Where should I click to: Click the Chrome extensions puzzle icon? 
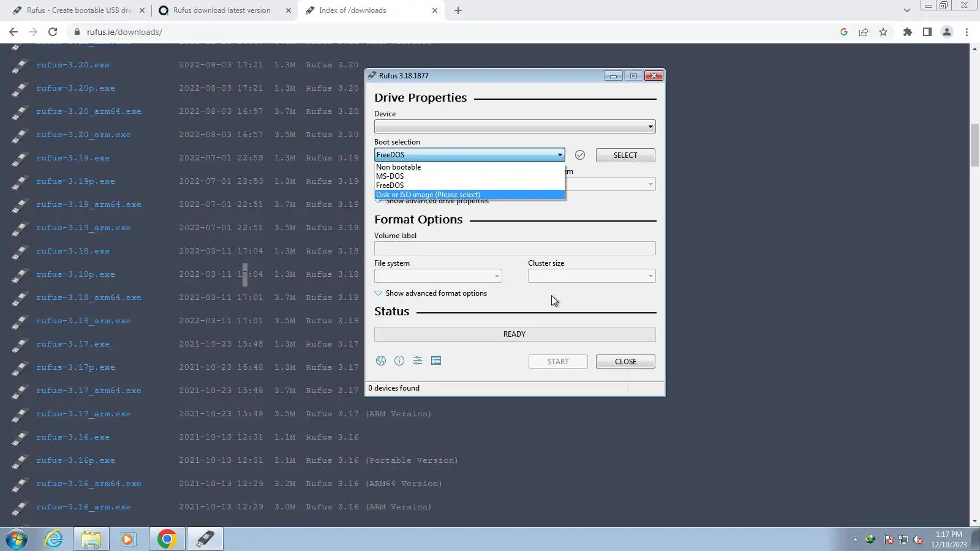click(908, 32)
